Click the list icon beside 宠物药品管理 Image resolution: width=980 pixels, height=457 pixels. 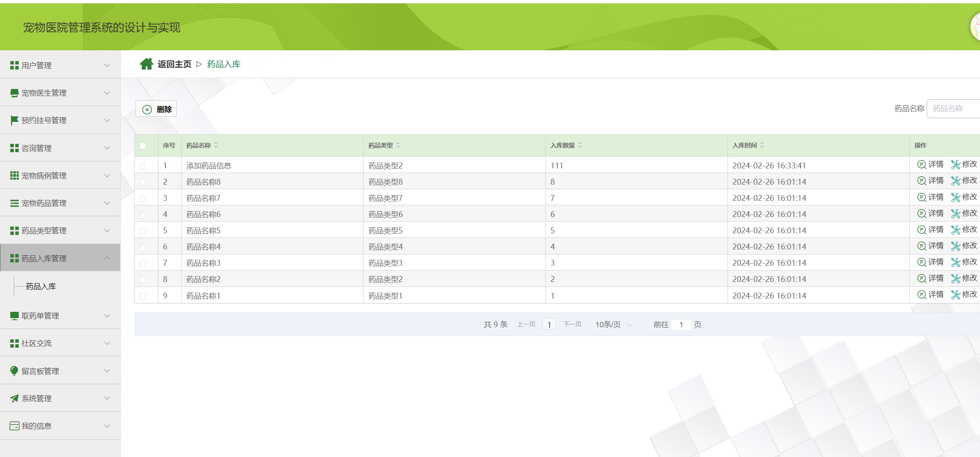click(x=15, y=203)
